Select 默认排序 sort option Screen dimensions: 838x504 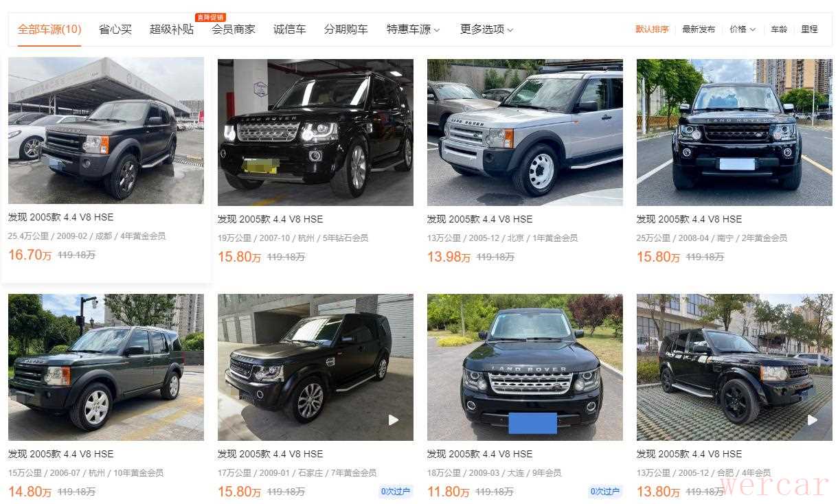tap(652, 30)
